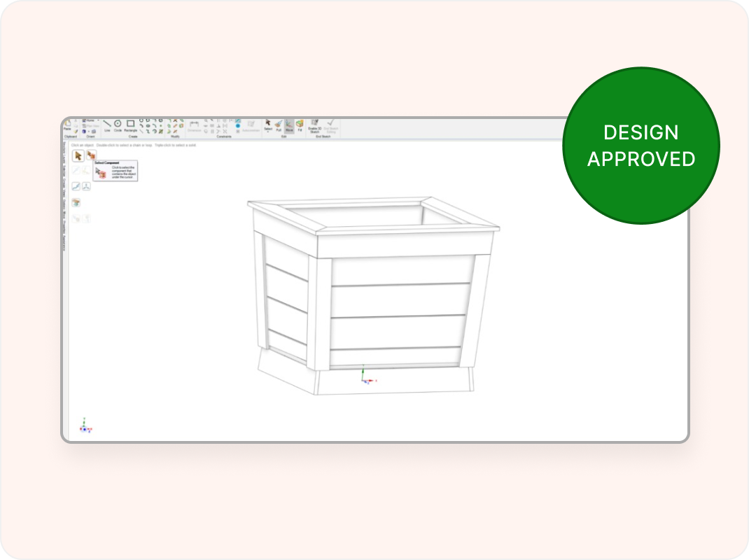Click the curve path icon in viewport
The image size is (749, 560).
pos(76,186)
